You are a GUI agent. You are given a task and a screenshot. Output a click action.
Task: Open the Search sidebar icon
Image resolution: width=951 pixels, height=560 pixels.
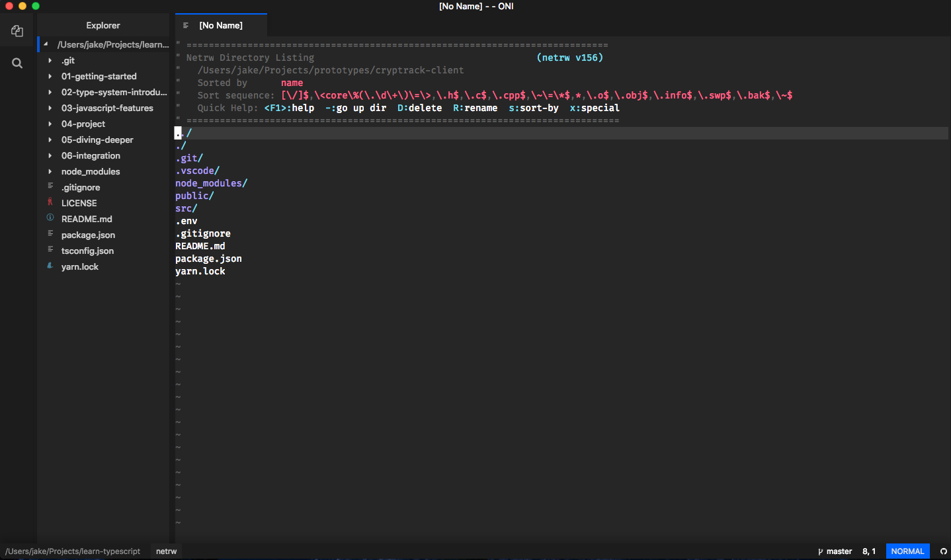(x=17, y=63)
